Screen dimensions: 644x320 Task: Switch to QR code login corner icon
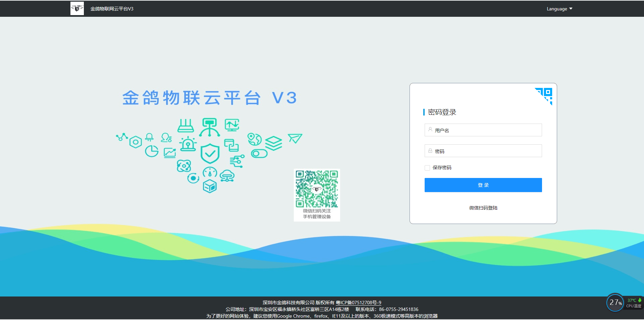[544, 96]
